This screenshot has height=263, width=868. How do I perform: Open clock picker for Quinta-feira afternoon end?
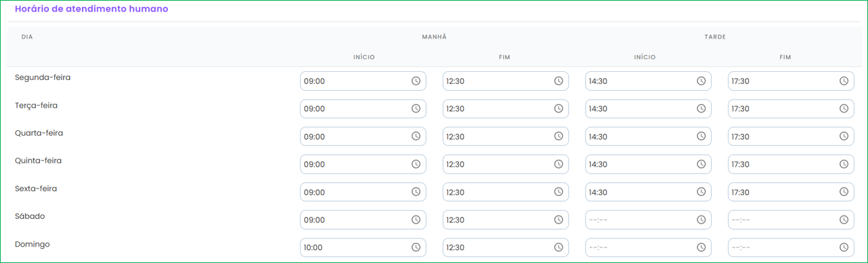coord(844,164)
